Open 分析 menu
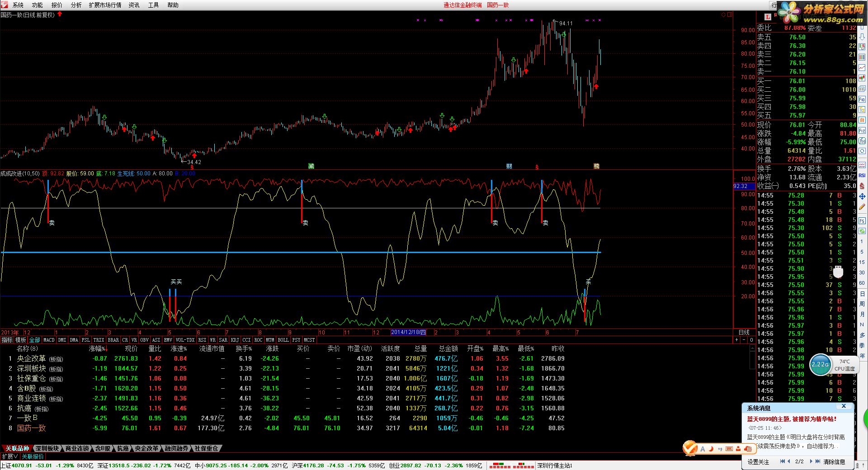This screenshot has height=470, width=868. 76,5
